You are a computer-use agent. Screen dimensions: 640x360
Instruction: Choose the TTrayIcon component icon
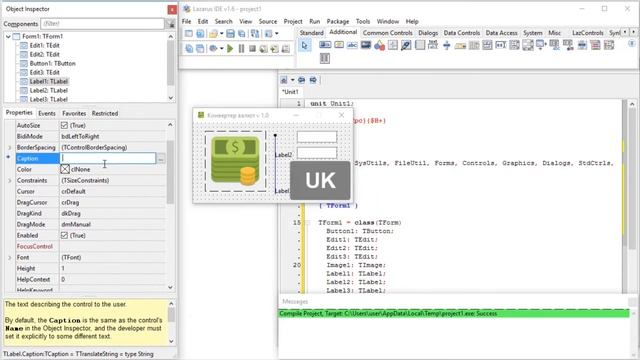point(460,45)
